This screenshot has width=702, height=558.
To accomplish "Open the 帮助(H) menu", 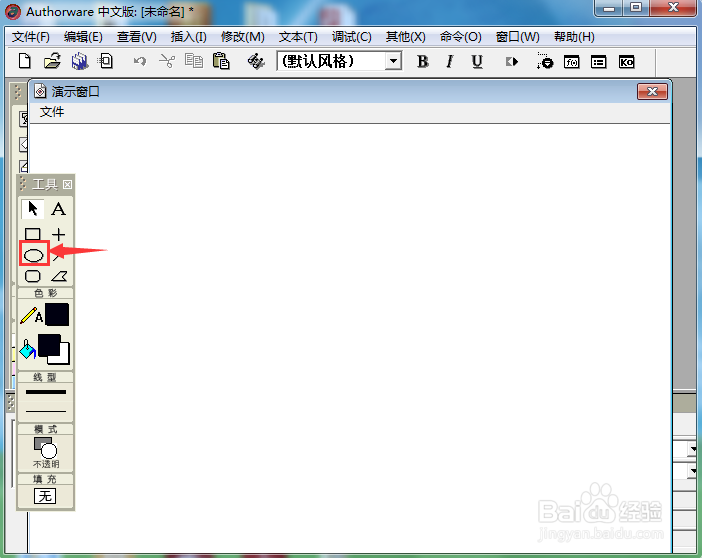I will click(x=574, y=37).
